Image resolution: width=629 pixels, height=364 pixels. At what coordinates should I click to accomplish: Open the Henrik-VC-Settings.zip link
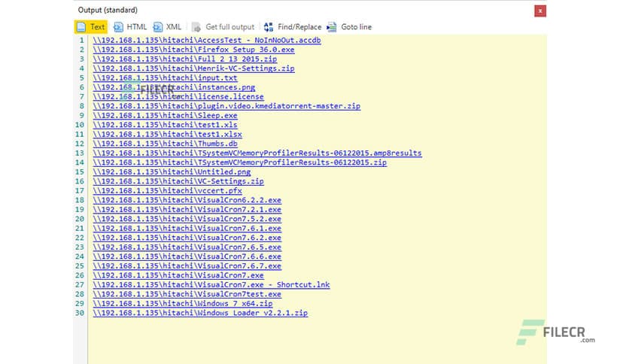click(x=194, y=68)
